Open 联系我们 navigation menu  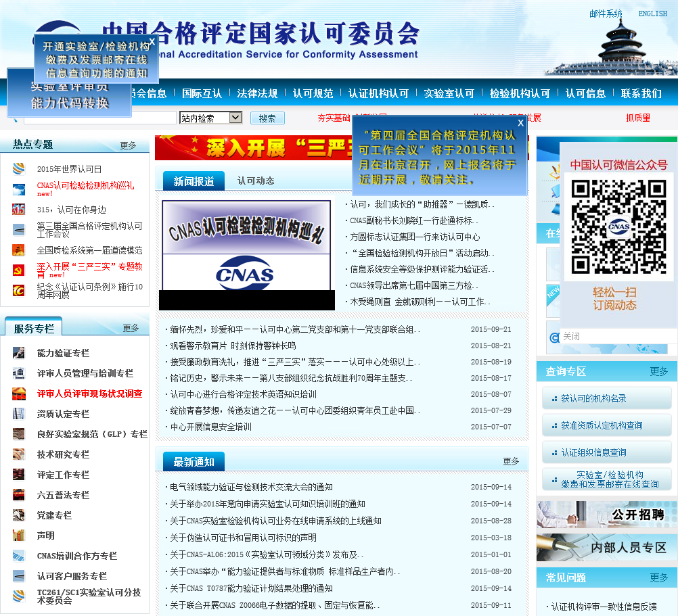(x=641, y=93)
